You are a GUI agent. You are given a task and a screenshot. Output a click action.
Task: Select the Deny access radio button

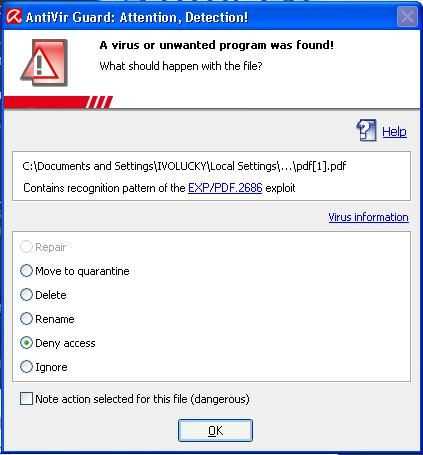coord(26,343)
